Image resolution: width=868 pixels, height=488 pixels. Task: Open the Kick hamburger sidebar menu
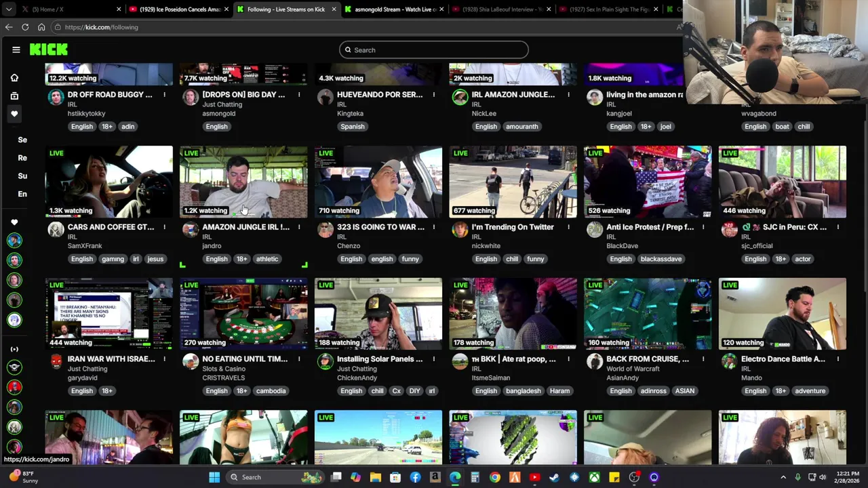[x=16, y=49]
